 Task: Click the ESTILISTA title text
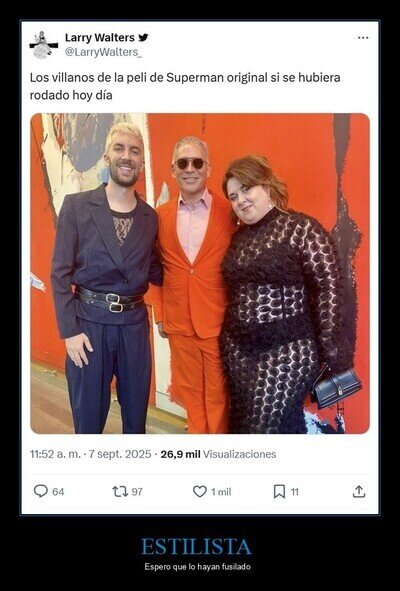tap(196, 547)
